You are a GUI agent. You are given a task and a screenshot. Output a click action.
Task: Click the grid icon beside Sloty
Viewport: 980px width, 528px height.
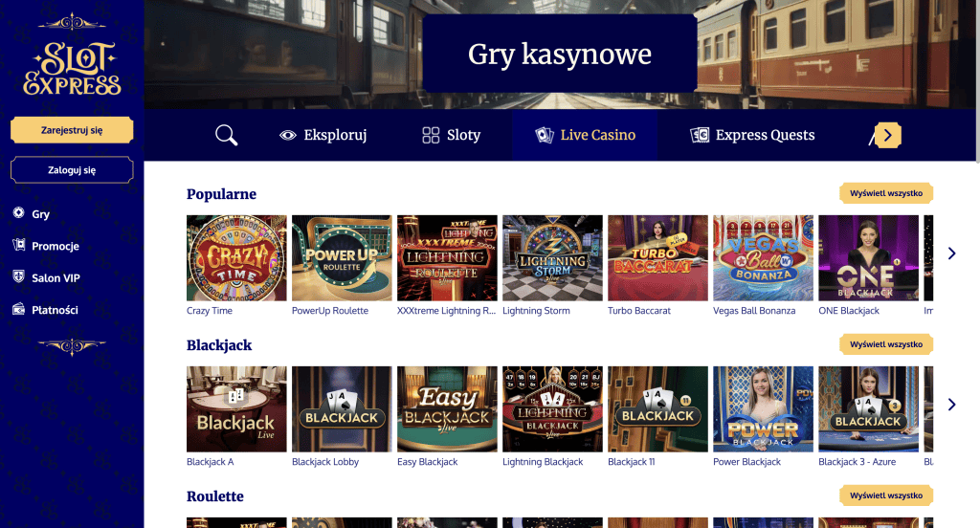[431, 135]
